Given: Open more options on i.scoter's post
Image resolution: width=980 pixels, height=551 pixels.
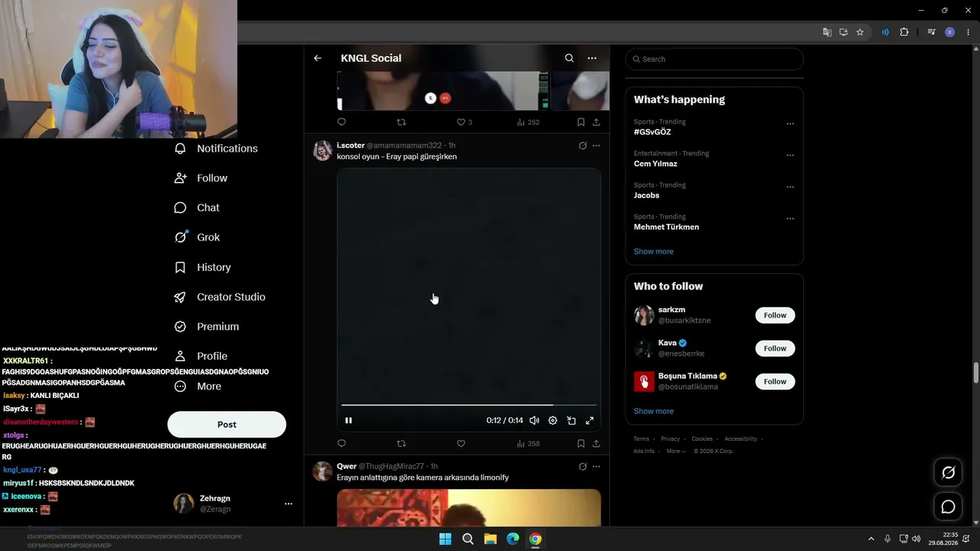Looking at the screenshot, I should (x=596, y=145).
